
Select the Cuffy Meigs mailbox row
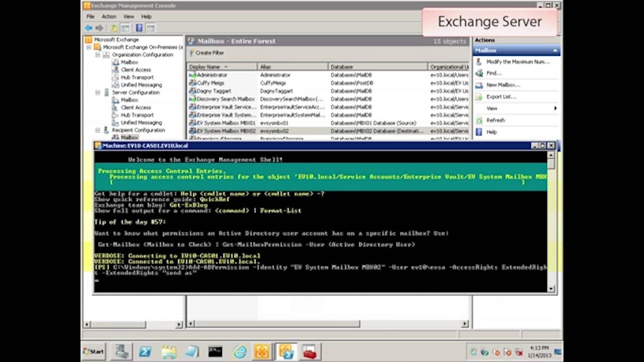click(x=328, y=83)
